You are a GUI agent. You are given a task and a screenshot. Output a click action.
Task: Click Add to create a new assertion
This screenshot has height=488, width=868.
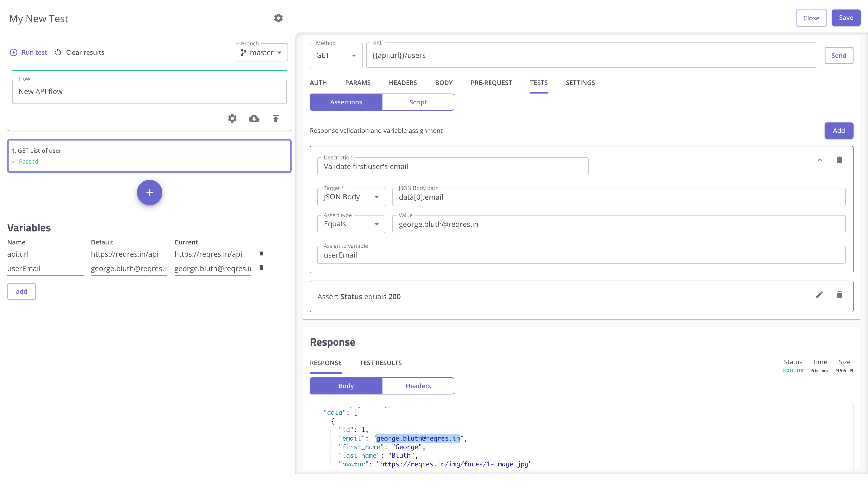click(839, 131)
